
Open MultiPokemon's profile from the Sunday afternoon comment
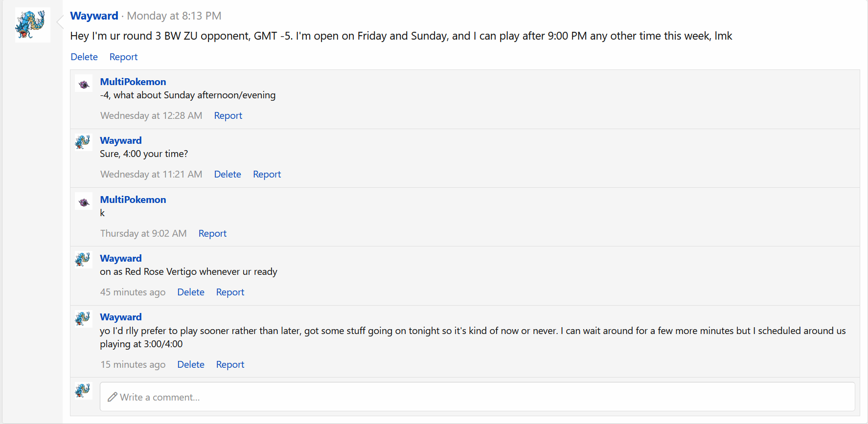coord(133,82)
